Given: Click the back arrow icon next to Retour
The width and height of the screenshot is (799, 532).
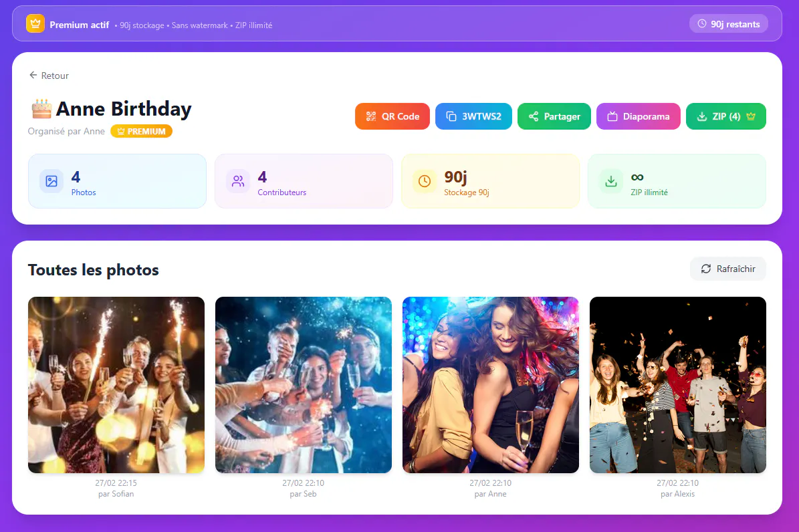Looking at the screenshot, I should (33, 75).
